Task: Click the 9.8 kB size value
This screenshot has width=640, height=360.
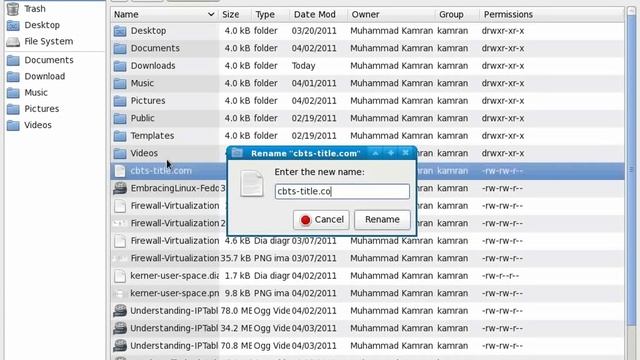Action: pyautogui.click(x=238, y=293)
